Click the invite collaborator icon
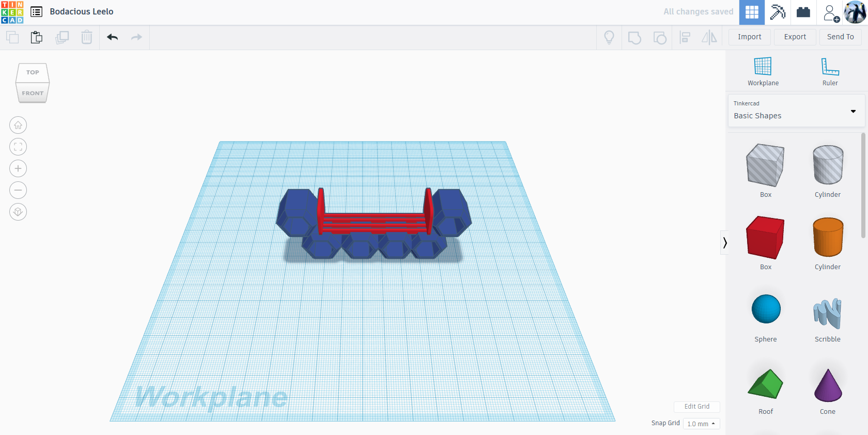 831,13
